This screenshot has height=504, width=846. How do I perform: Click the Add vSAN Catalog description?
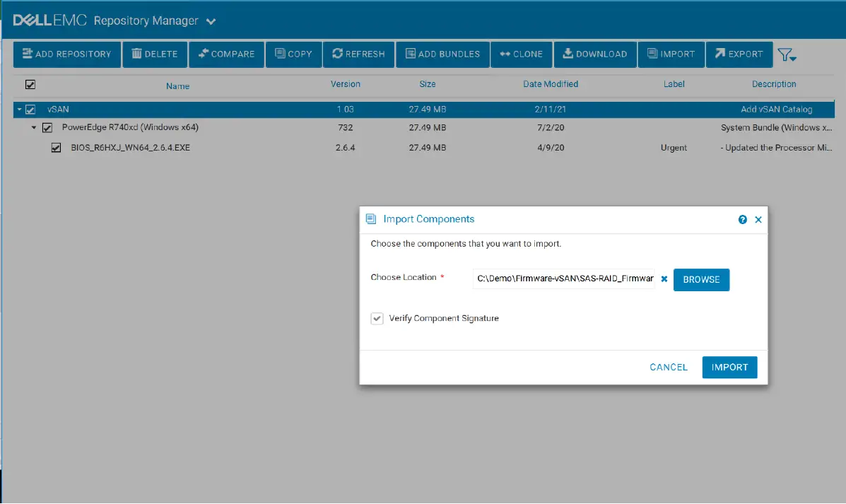click(x=776, y=110)
